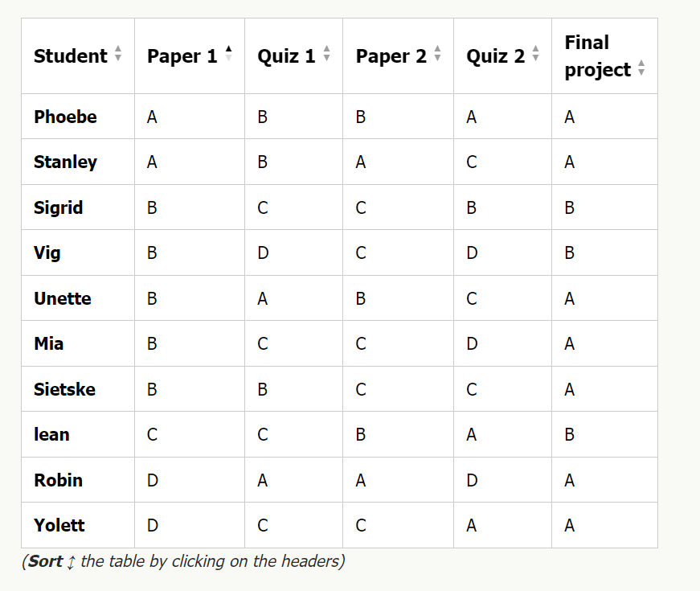The image size is (700, 591).
Task: Click the Final project sort arrows
Action: [x=641, y=68]
